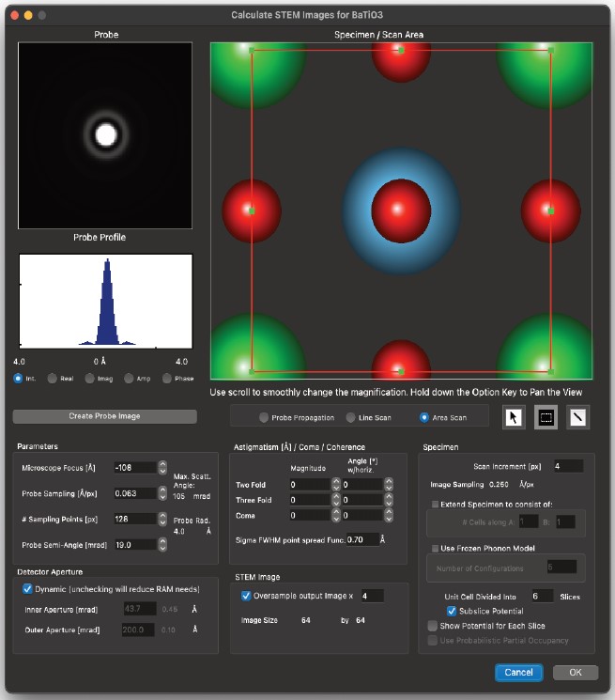Click the Scan Increment input field
The image size is (615, 700).
pos(568,465)
